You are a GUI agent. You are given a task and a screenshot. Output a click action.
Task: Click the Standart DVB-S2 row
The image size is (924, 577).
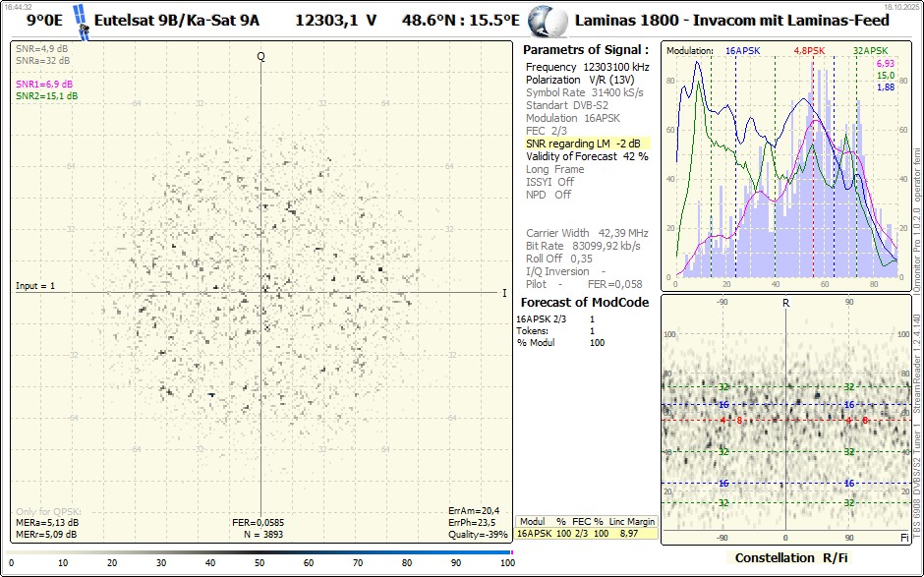point(567,105)
